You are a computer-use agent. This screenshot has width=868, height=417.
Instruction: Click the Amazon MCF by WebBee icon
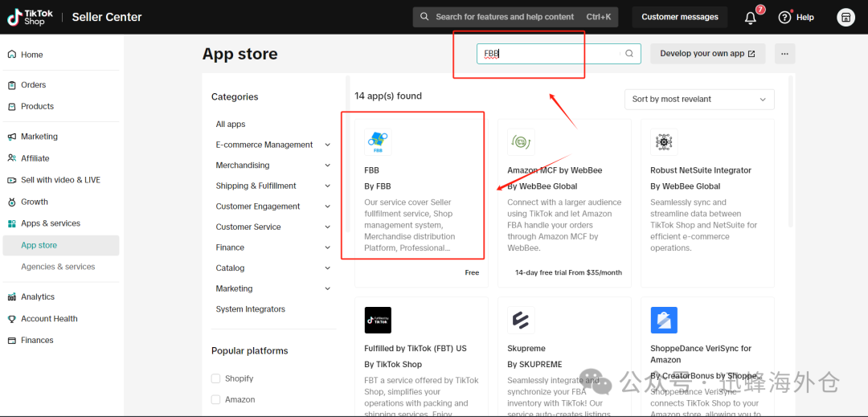(x=521, y=142)
